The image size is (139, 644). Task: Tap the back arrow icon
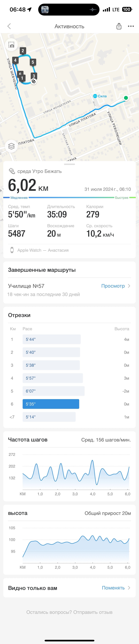9,26
